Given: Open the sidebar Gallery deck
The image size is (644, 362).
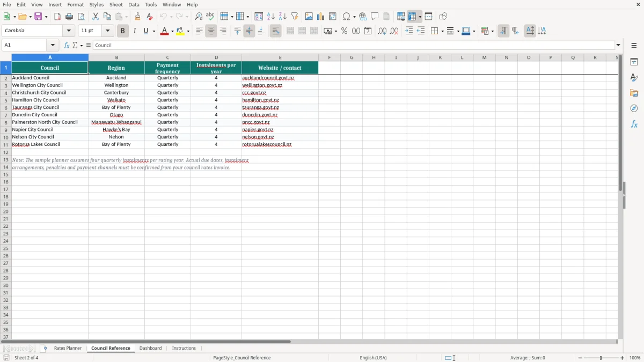Looking at the screenshot, I should [634, 93].
